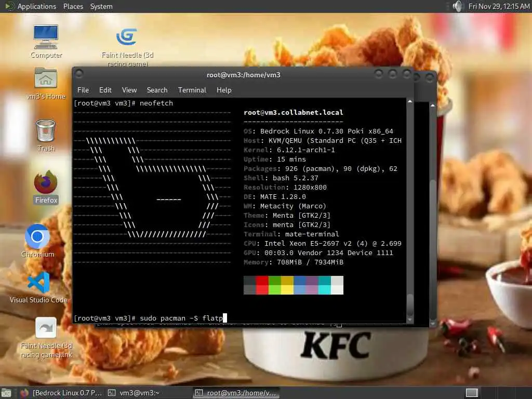The width and height of the screenshot is (532, 399).
Task: Click the 'Packages: 926 (pacman)' line
Action: pos(320,169)
